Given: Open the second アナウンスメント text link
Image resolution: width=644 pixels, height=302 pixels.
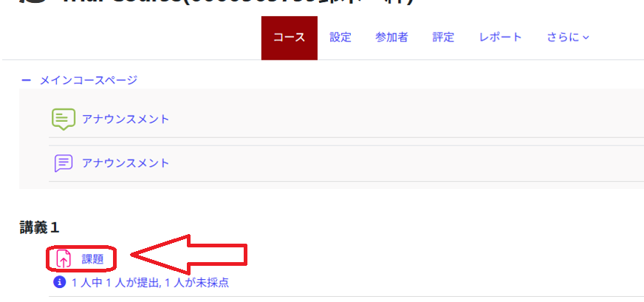Looking at the screenshot, I should (x=126, y=163).
